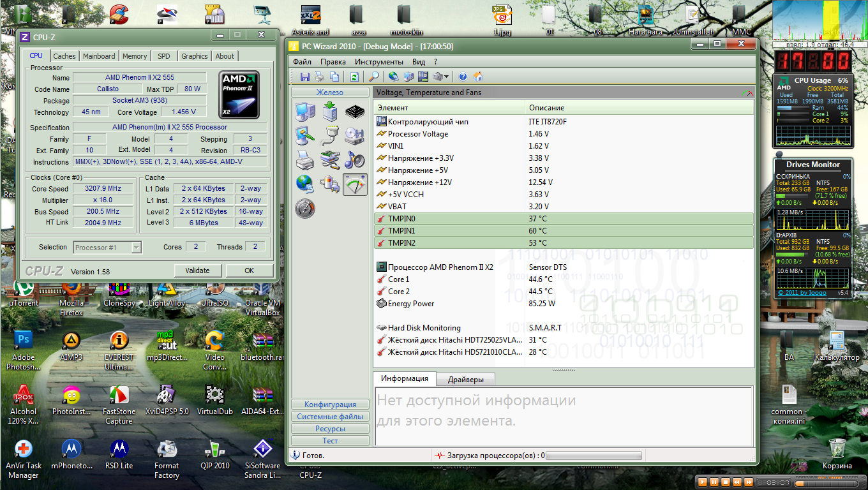Screen dimensions: 868x490
Task: Click the Элемент column header
Action: click(449, 108)
